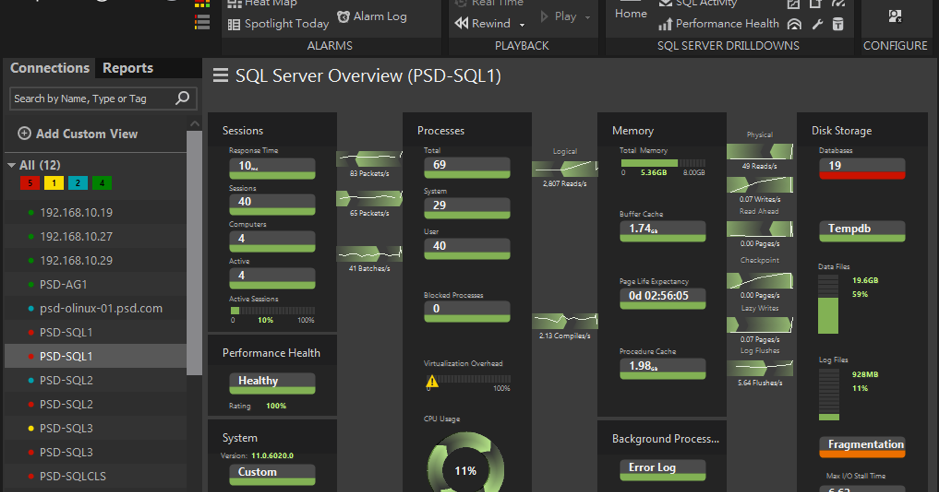The height and width of the screenshot is (492, 939).
Task: Click the scroll-up arrow above the connections list
Action: 194,123
